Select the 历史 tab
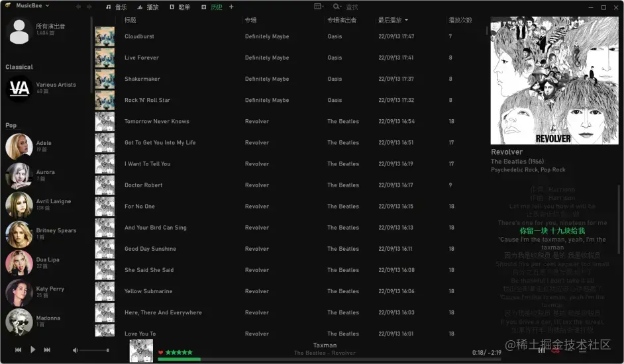This screenshot has width=624, height=364. coord(212,7)
